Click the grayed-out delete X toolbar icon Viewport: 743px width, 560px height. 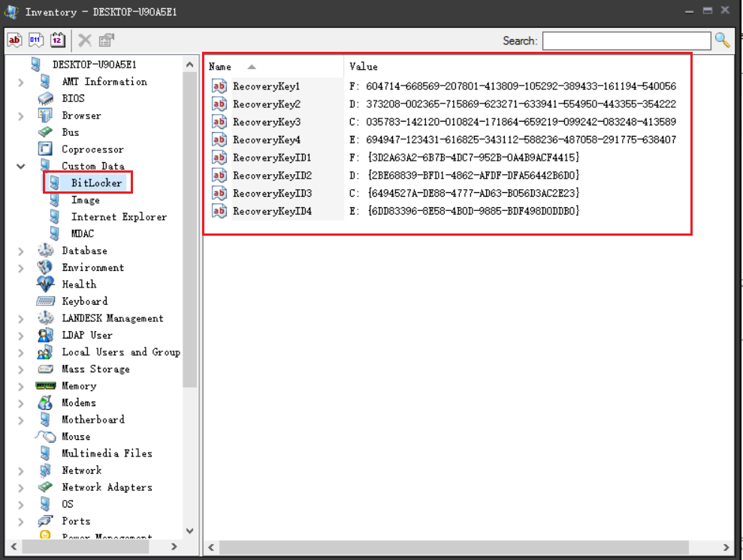[x=85, y=40]
